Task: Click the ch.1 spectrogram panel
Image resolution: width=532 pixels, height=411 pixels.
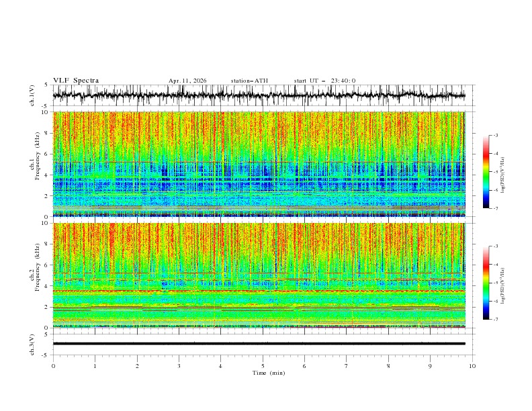Action: [259, 164]
